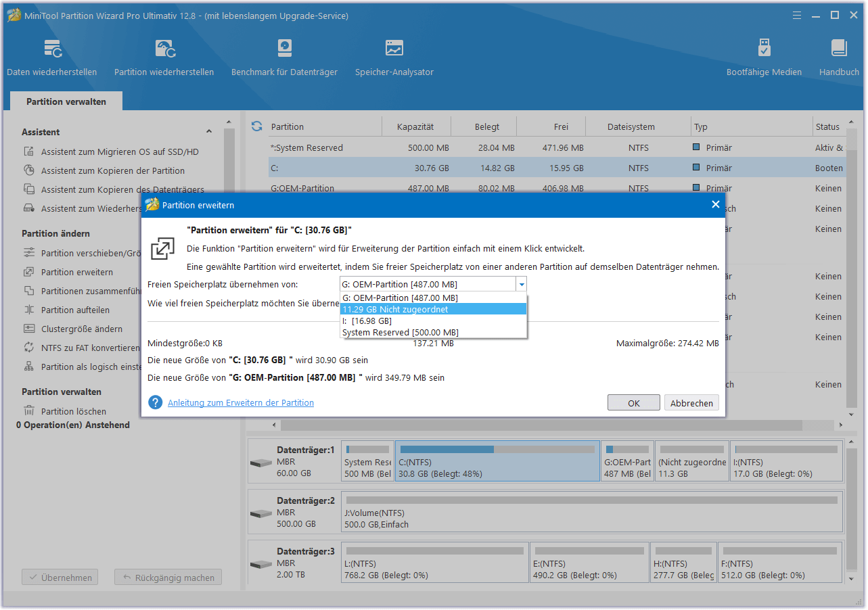Collapse the Assistent section chevron

point(209,133)
